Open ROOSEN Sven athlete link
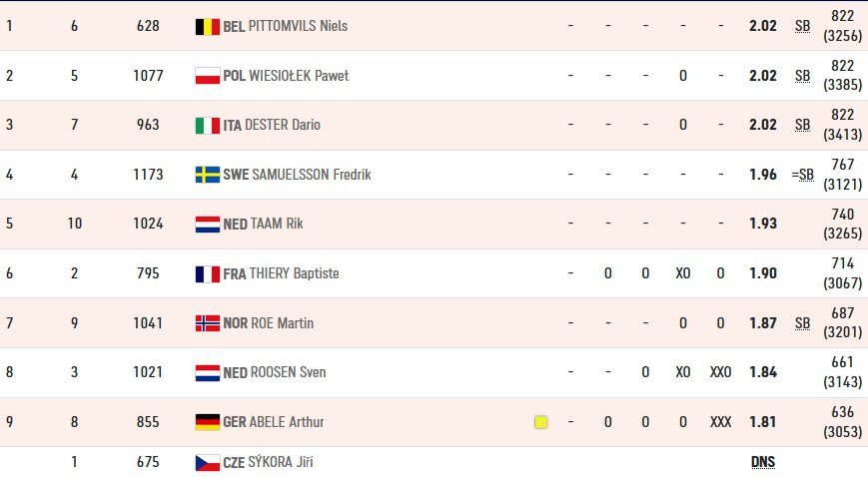 288,372
